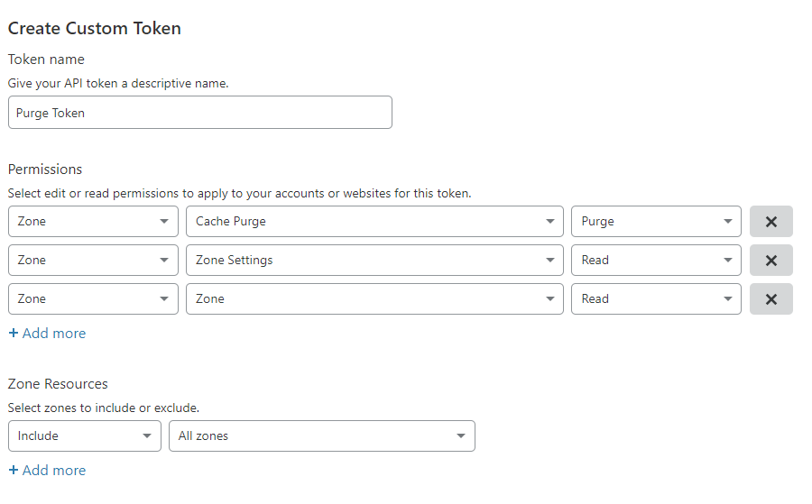812x504 pixels.
Task: Expand the leftmost Zone dropdown in third row
Action: (93, 298)
